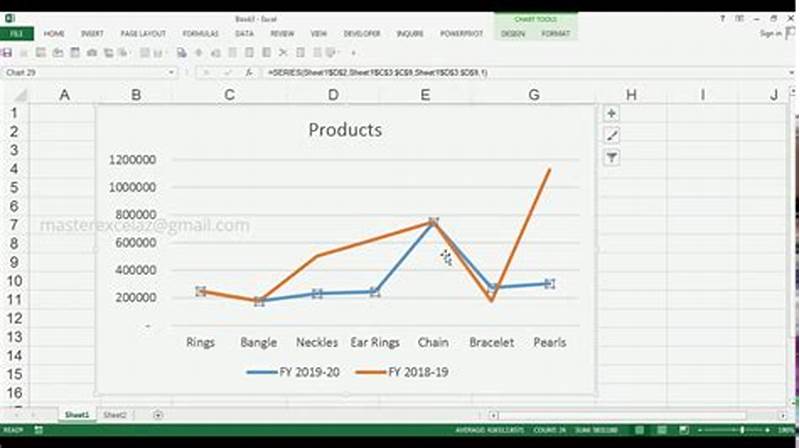Open the FORMULAS ribbon tab

(201, 34)
